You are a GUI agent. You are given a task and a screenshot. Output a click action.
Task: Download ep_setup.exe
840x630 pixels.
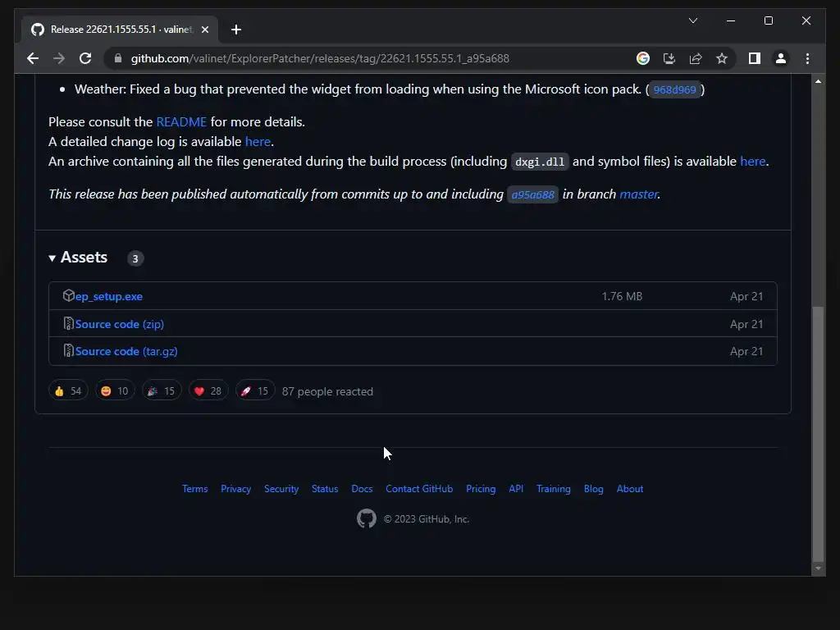point(109,296)
